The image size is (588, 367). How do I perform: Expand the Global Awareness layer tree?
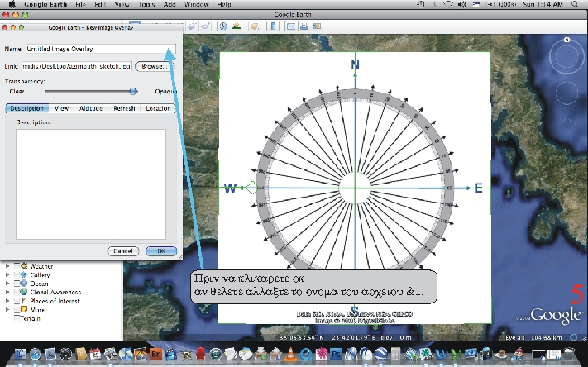(7, 292)
